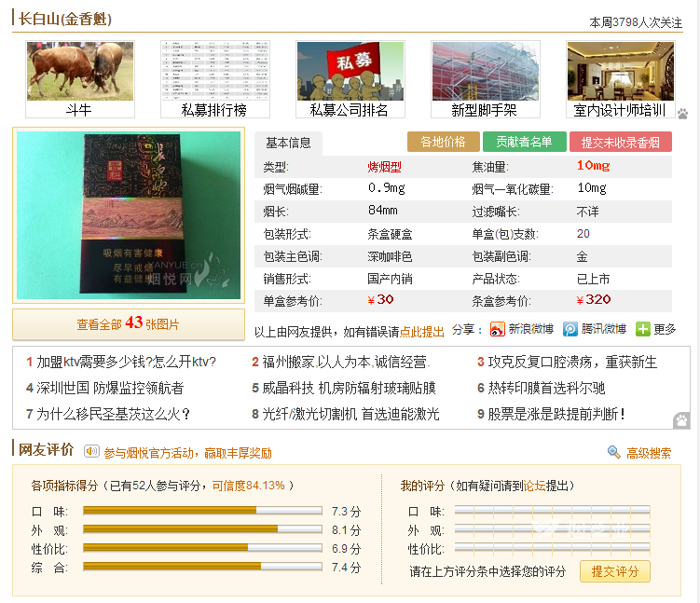Click the 参与烟悦官方活动 promotion link
Viewport: 700px width, 603px height.
click(x=187, y=453)
